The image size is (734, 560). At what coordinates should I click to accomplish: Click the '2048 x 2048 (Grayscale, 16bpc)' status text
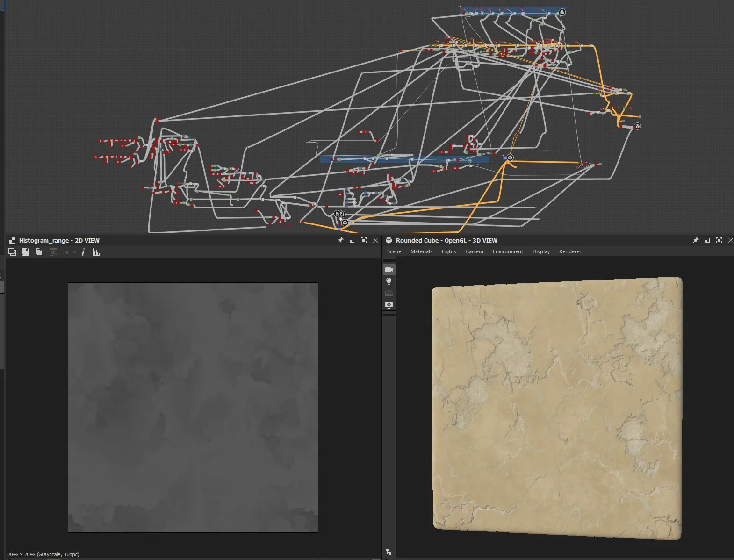click(x=43, y=554)
